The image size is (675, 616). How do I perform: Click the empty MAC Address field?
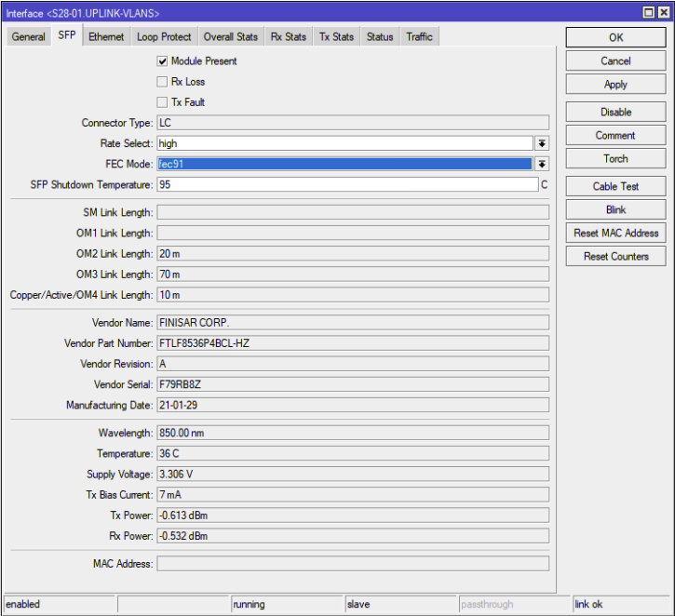click(353, 564)
